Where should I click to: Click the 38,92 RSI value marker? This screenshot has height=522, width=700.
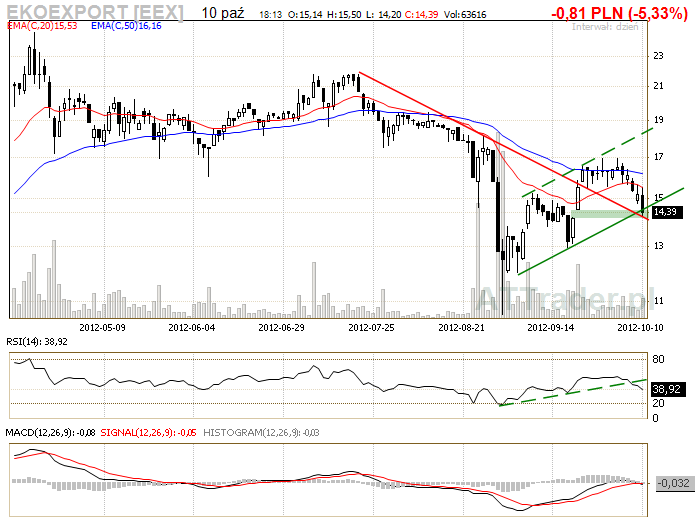(667, 389)
